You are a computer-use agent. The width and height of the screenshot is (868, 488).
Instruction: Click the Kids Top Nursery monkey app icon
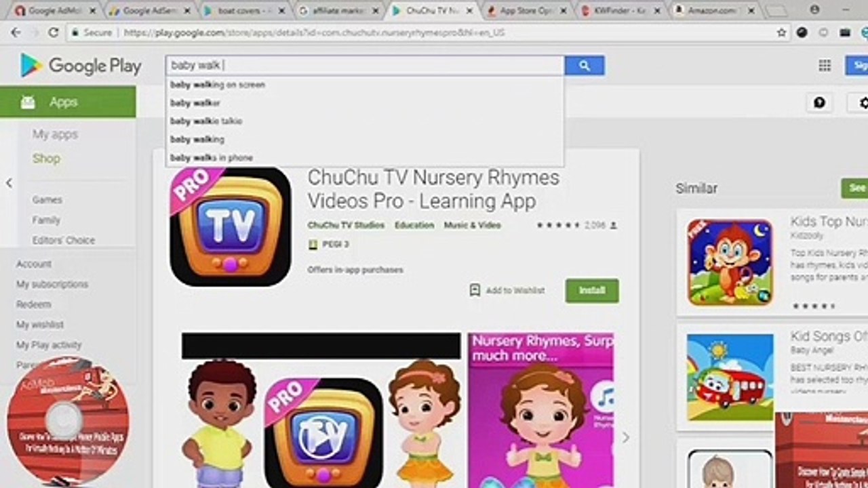pyautogui.click(x=730, y=262)
